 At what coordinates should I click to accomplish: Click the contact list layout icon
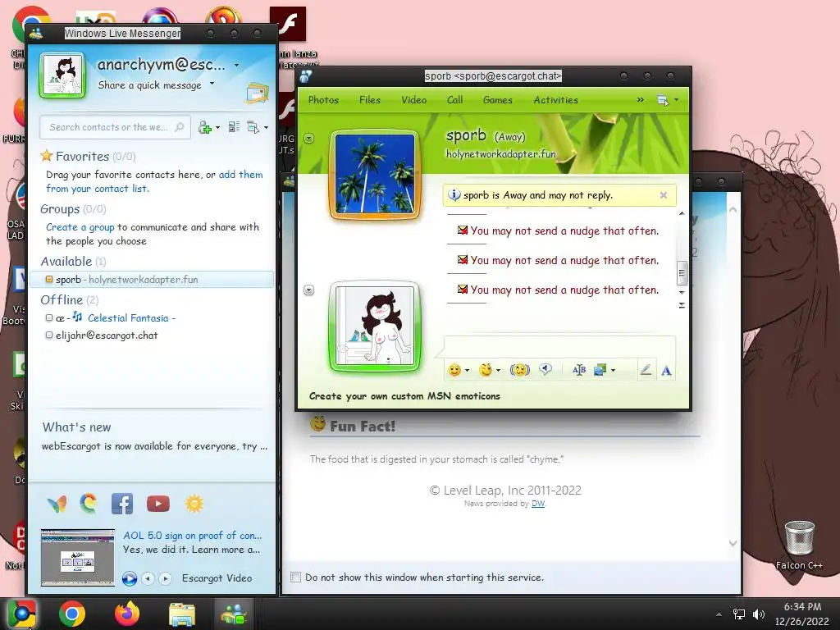(234, 127)
